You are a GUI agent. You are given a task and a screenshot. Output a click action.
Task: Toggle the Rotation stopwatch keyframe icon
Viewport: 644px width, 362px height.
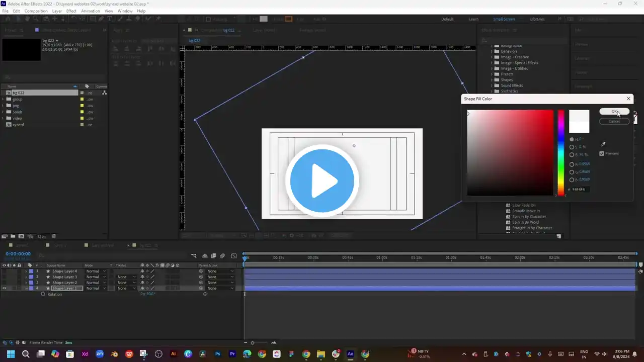coord(43,294)
